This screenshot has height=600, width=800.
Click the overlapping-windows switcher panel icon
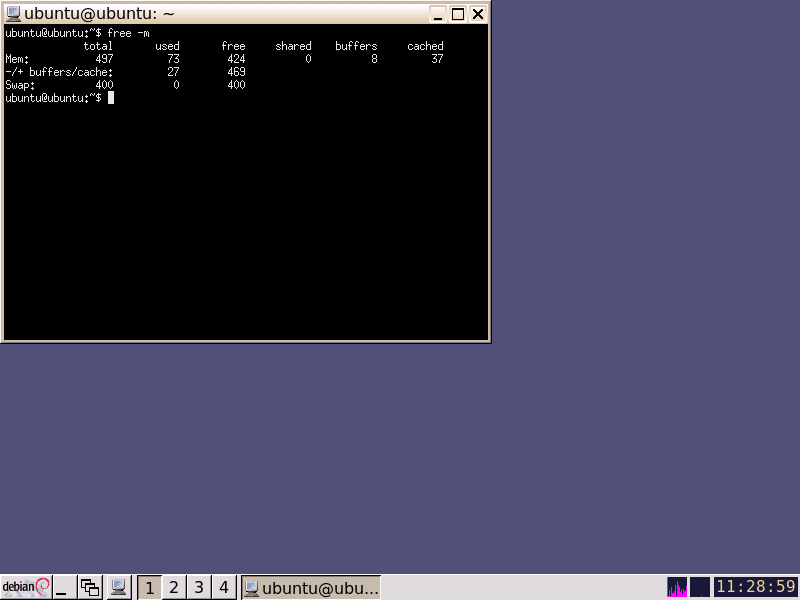point(90,587)
